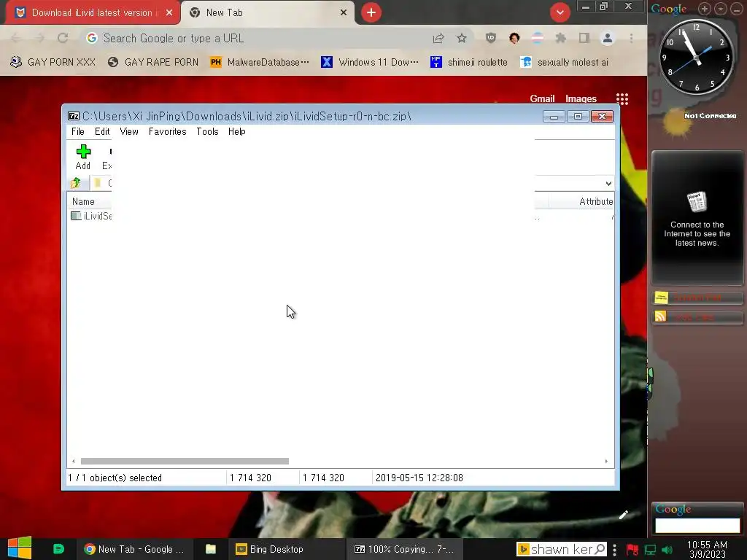The height and width of the screenshot is (560, 747).
Task: Click the green chat icon on taskbar
Action: pyautogui.click(x=58, y=549)
